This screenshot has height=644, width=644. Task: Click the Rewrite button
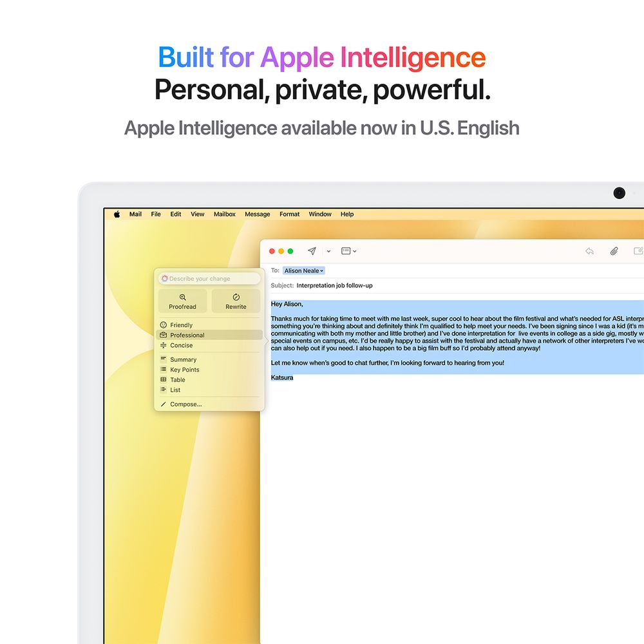[236, 301]
